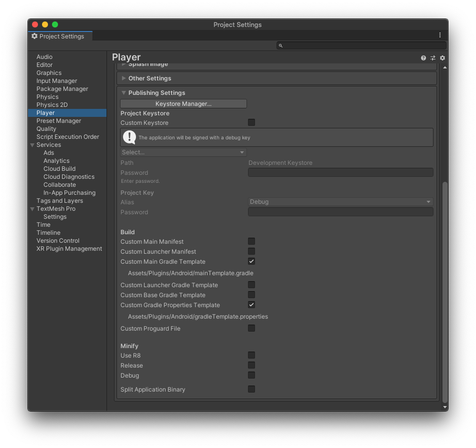The height and width of the screenshot is (448, 476).
Task: Open Time settings category
Action: (43, 225)
